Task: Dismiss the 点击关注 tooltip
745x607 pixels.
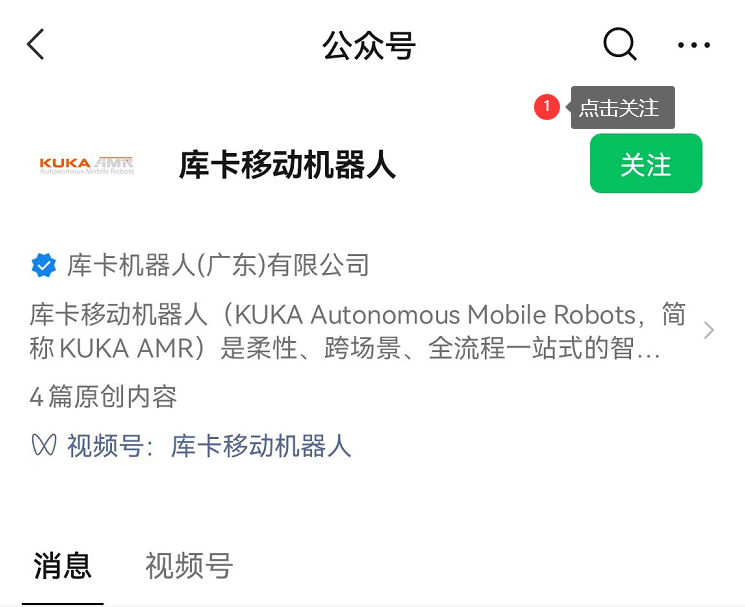Action: click(x=622, y=107)
